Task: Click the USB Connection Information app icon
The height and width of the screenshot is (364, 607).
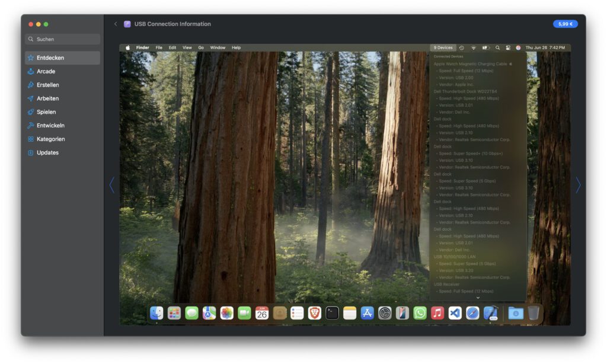Action: point(127,24)
